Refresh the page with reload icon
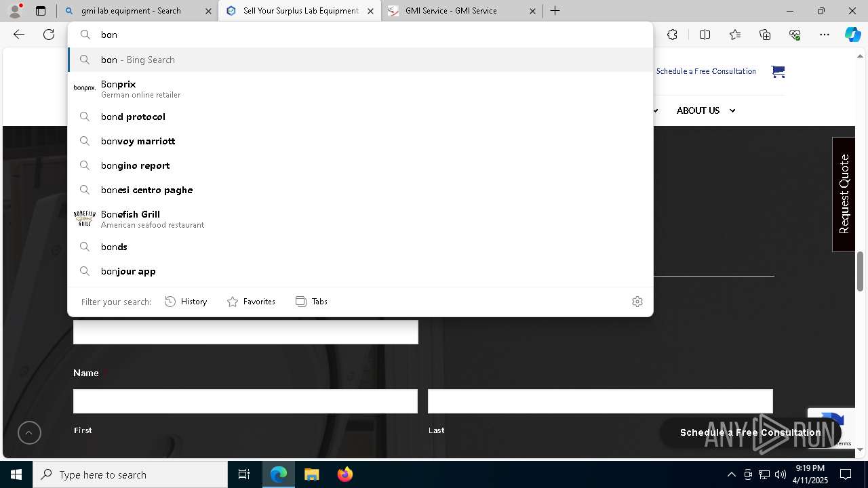The height and width of the screenshot is (488, 868). point(49,35)
